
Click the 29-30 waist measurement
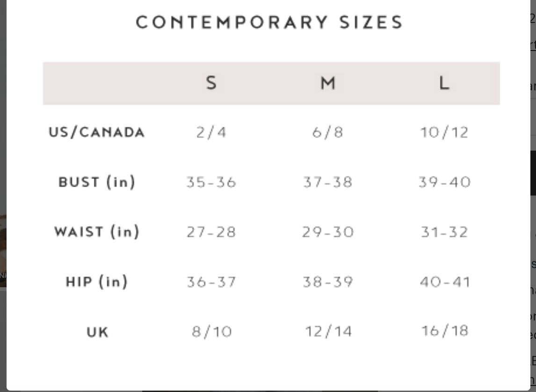(x=328, y=232)
